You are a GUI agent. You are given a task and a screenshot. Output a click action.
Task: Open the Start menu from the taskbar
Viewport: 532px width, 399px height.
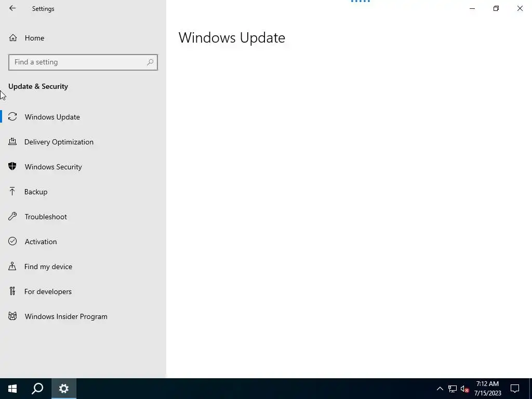12,389
